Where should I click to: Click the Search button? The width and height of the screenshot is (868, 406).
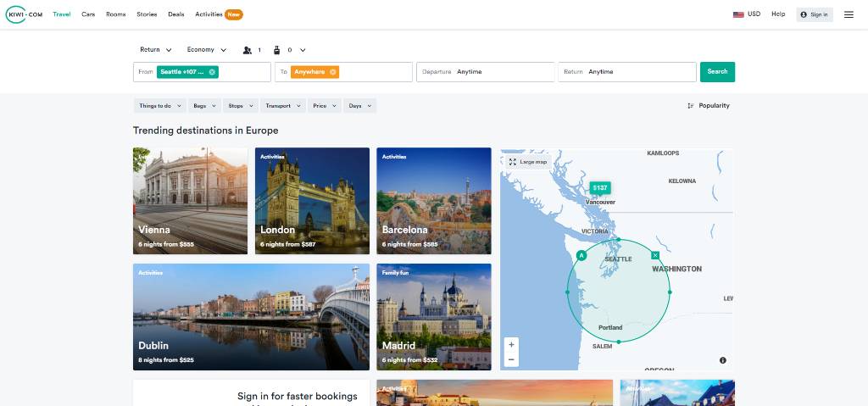717,72
